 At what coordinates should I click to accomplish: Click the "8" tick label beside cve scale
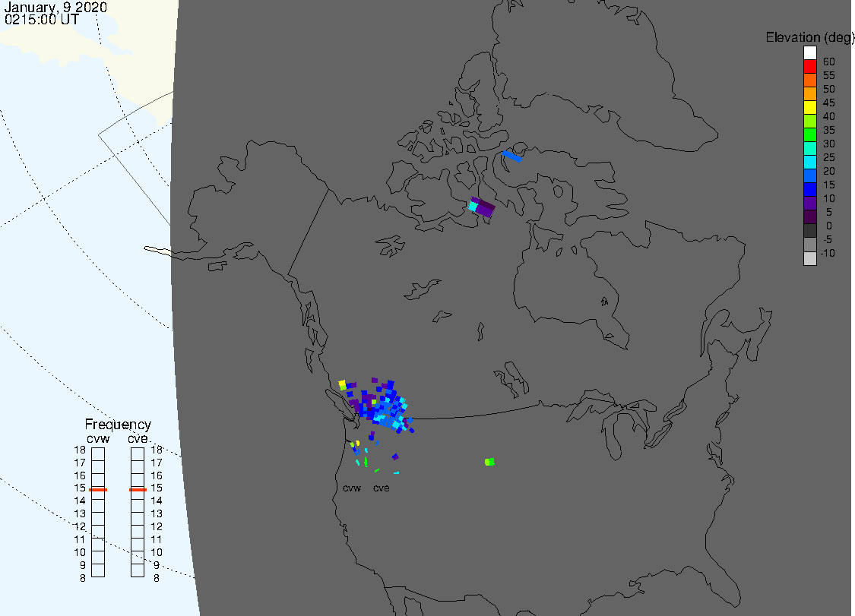point(157,578)
